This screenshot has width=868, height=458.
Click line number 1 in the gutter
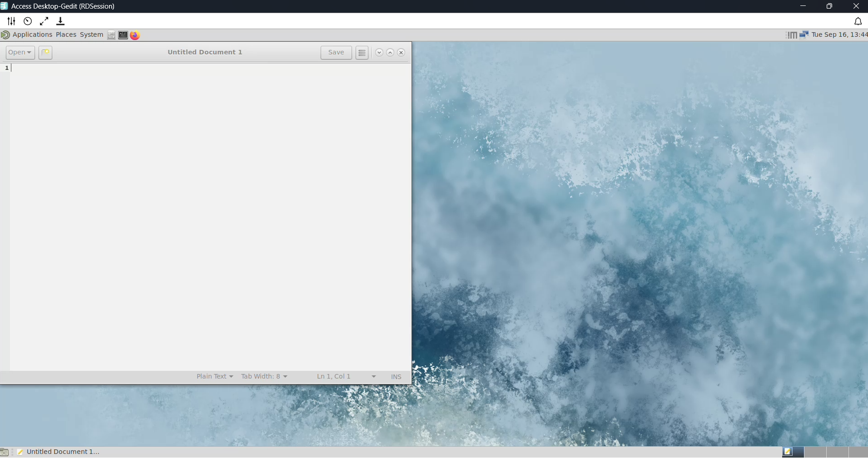tap(7, 68)
